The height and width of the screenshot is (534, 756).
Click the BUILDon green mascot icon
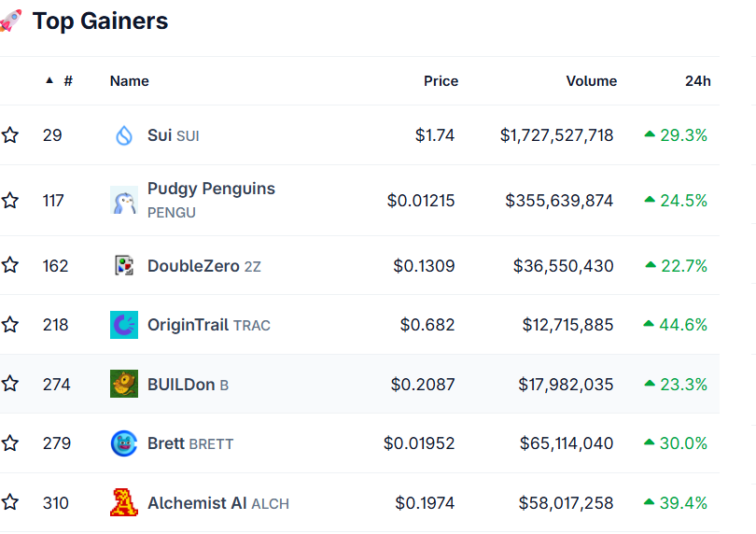[124, 384]
